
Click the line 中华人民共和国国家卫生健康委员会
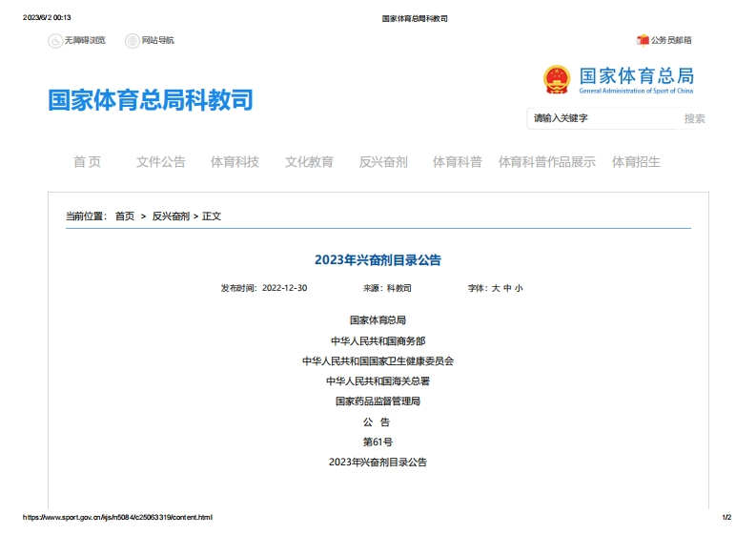point(378,361)
